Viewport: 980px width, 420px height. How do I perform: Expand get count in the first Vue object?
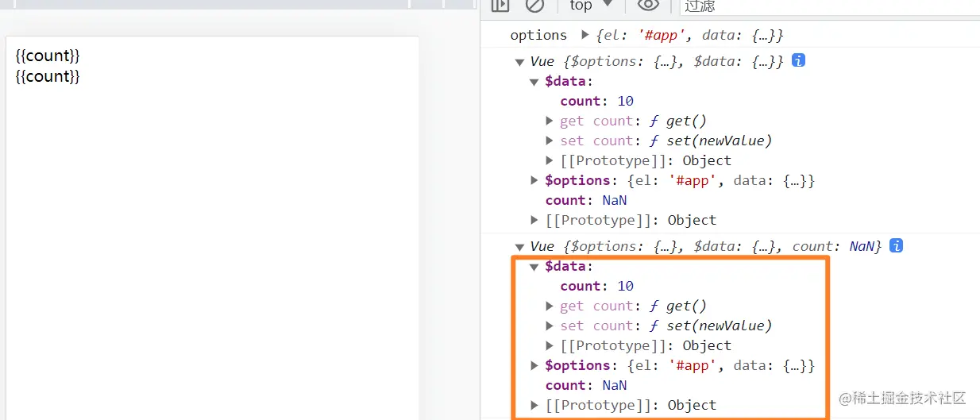pyautogui.click(x=550, y=121)
